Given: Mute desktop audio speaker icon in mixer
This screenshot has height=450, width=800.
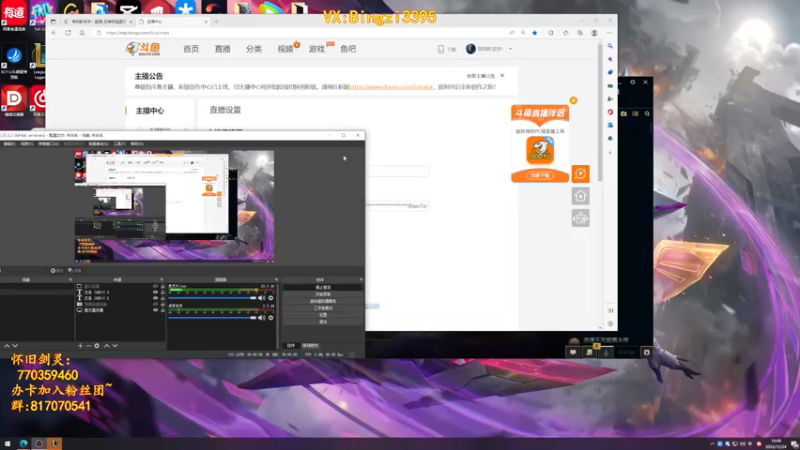Looking at the screenshot, I should 261,318.
